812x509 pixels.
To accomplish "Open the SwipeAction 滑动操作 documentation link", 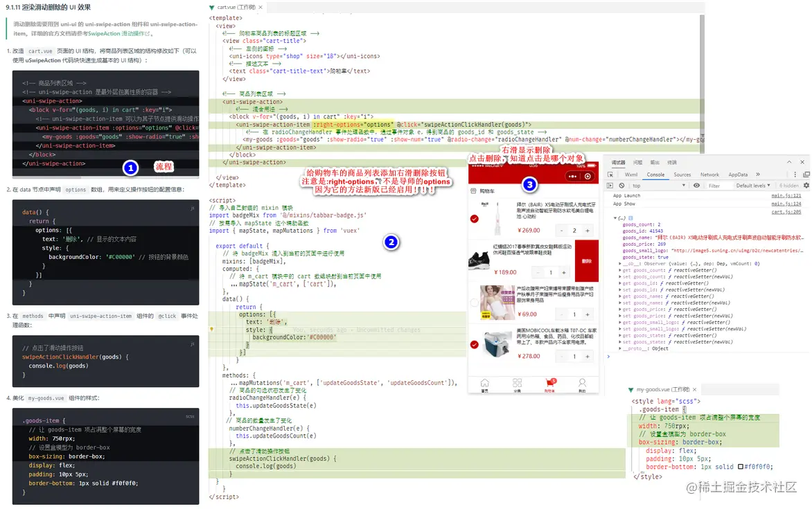I will pos(116,34).
